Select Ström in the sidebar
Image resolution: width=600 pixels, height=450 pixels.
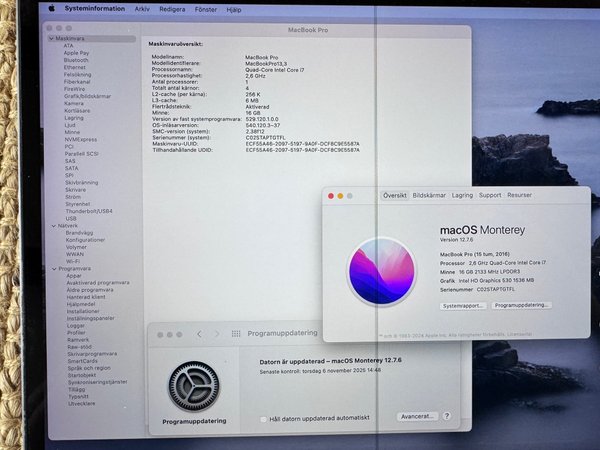tap(73, 197)
